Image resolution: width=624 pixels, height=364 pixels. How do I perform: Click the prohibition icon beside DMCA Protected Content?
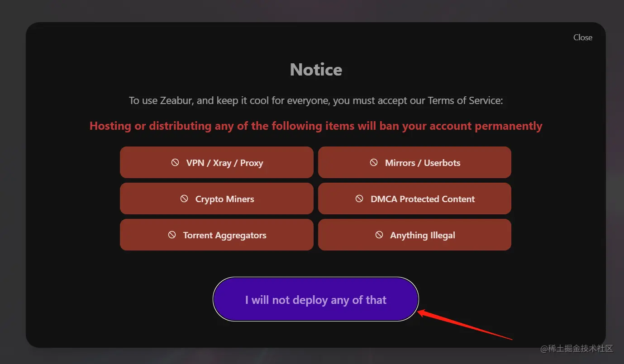coord(359,199)
